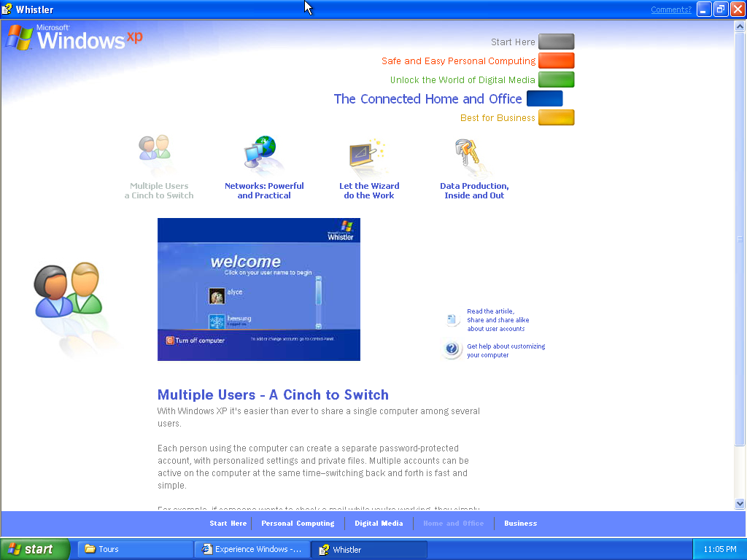Screen dimensions: 747x560
Task: Click the Whistler welcome screen thumbnail
Action: [x=259, y=289]
